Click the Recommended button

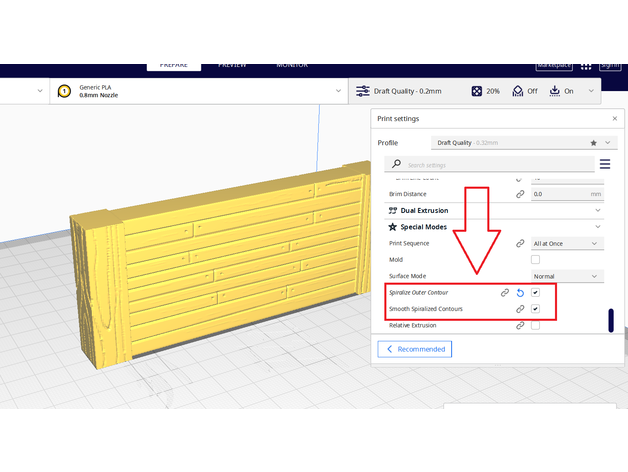click(x=414, y=349)
